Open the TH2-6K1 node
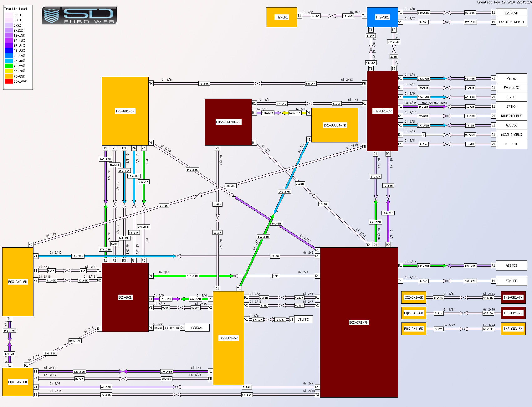 tap(281, 17)
